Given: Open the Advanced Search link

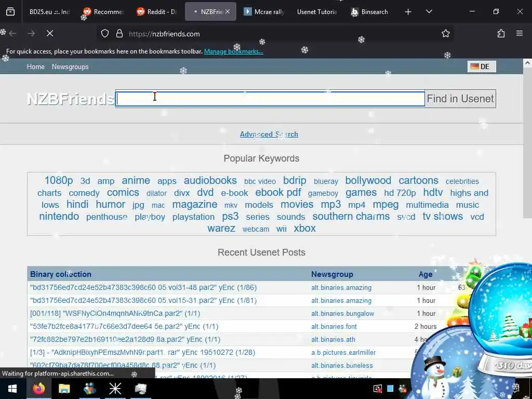Looking at the screenshot, I should point(269,135).
